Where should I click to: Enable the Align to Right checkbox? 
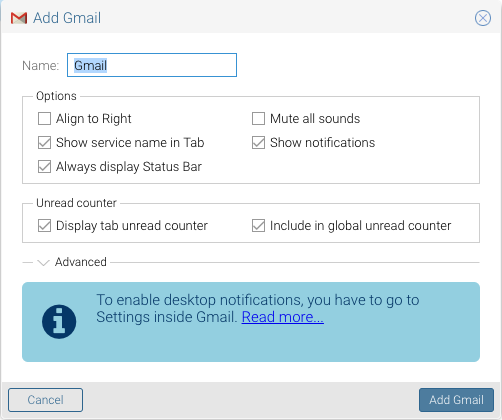pyautogui.click(x=44, y=118)
